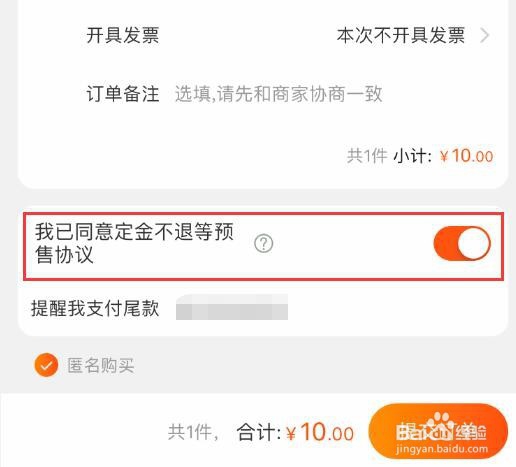Click the 提醒我支付尾款 label
The image size is (516, 467).
click(95, 308)
